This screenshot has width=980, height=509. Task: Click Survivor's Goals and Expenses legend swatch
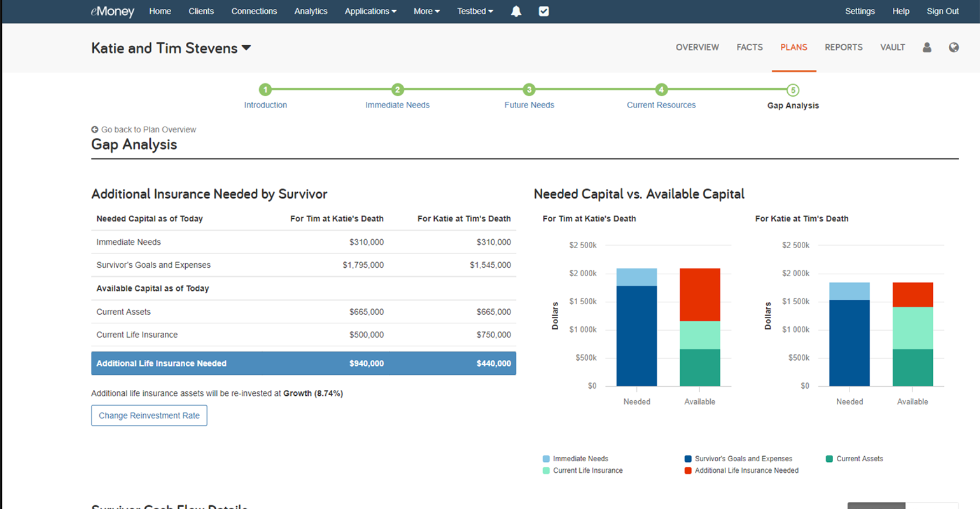[688, 459]
